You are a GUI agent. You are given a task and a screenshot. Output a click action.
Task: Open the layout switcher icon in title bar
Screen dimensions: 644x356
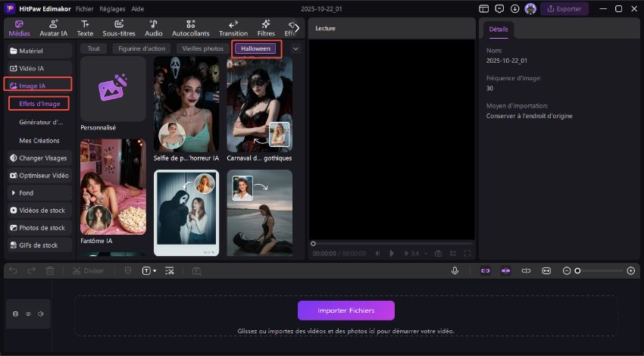click(484, 9)
